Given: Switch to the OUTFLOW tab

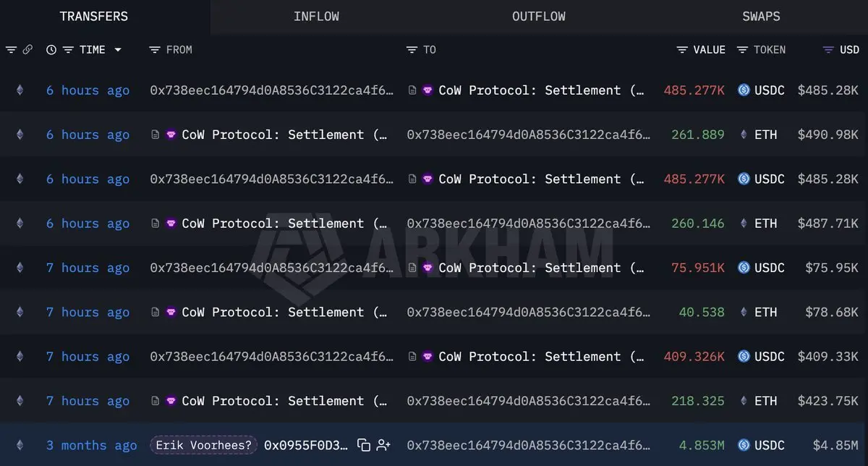Looking at the screenshot, I should pos(539,16).
